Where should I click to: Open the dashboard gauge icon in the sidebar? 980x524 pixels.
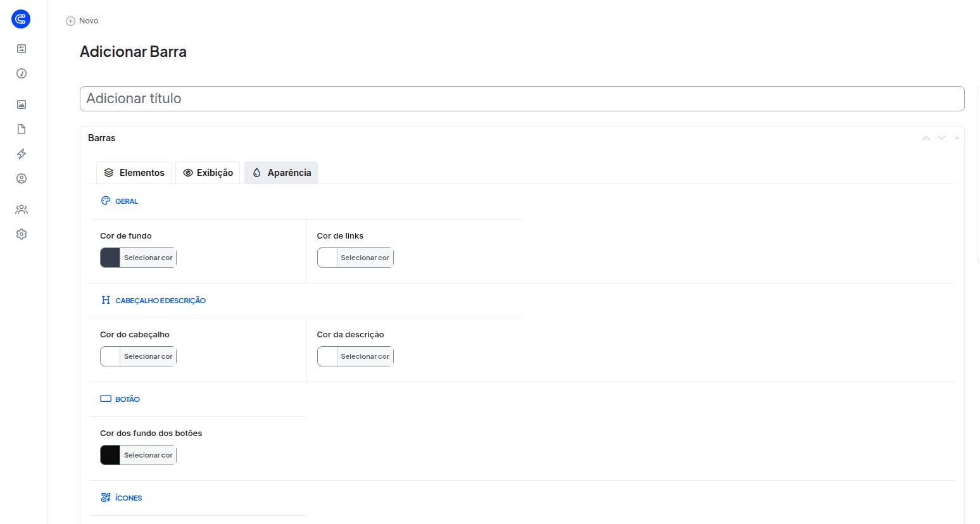coord(22,73)
